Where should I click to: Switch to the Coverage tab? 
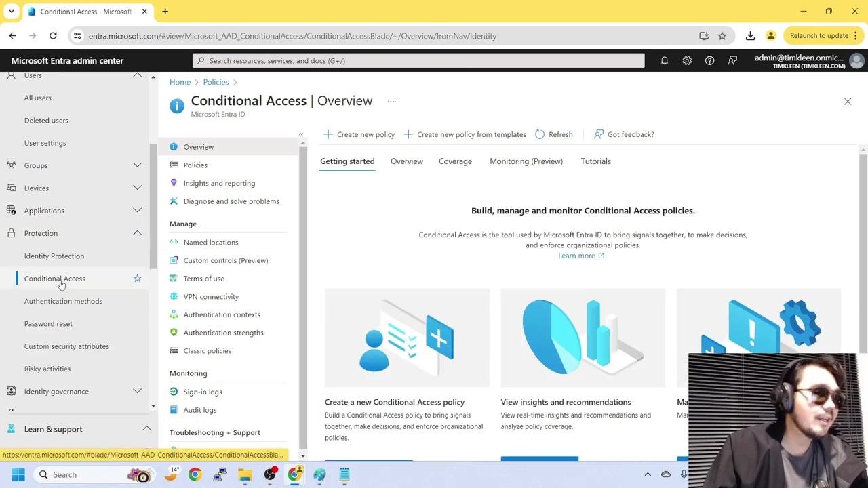[455, 161]
